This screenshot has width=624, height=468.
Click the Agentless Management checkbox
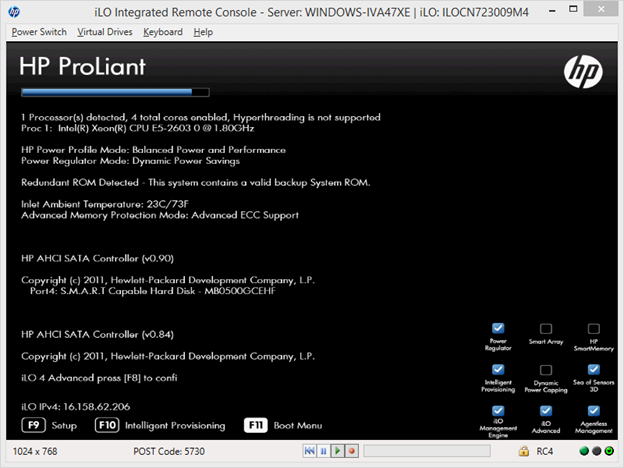click(594, 411)
